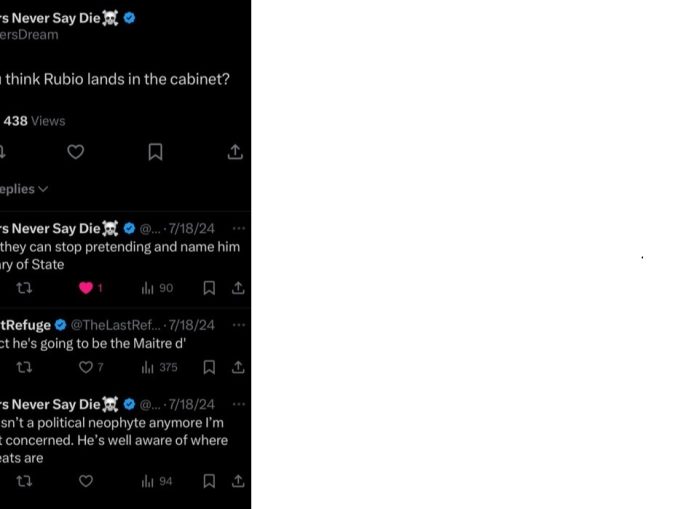Viewport: 678px width, 509px height.
Task: Toggle bookmark on the 'political neophyte' reply
Action: (x=209, y=481)
